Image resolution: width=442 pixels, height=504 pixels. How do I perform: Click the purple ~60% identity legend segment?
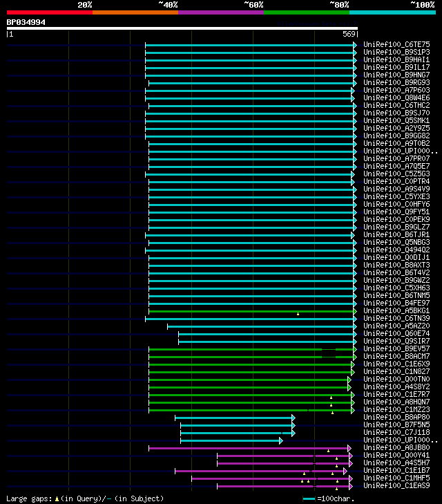coord(221,12)
